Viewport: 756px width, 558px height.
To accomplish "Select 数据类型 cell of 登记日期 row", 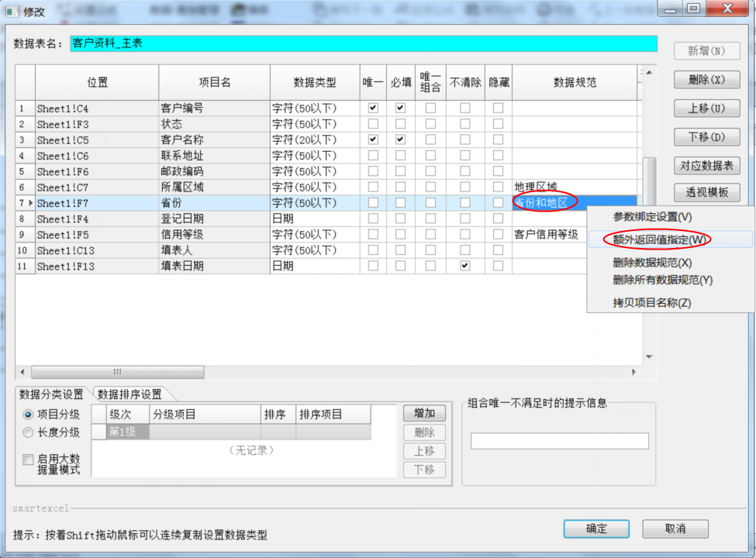I will (x=315, y=219).
